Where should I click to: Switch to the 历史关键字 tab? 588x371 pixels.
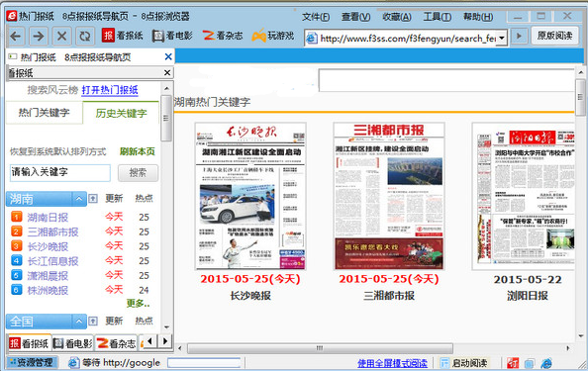point(121,113)
